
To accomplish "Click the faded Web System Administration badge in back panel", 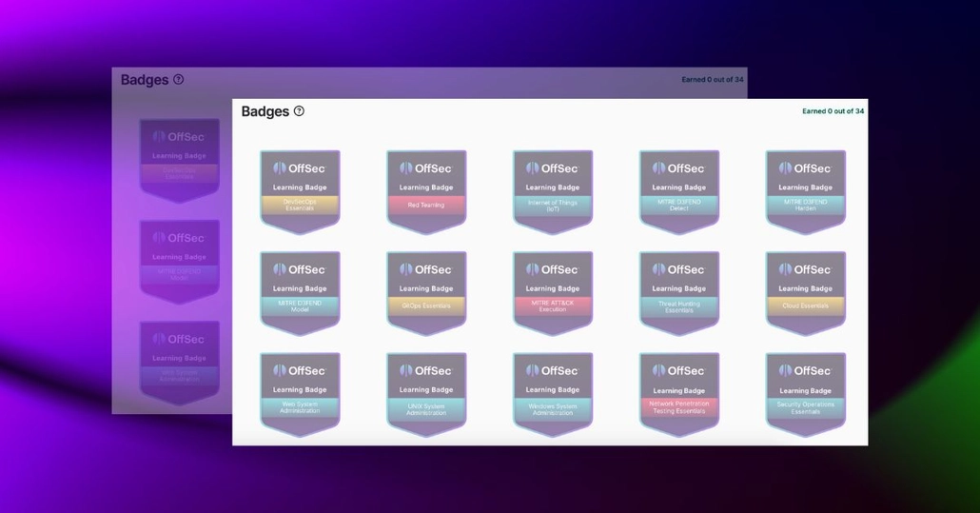I will (180, 363).
